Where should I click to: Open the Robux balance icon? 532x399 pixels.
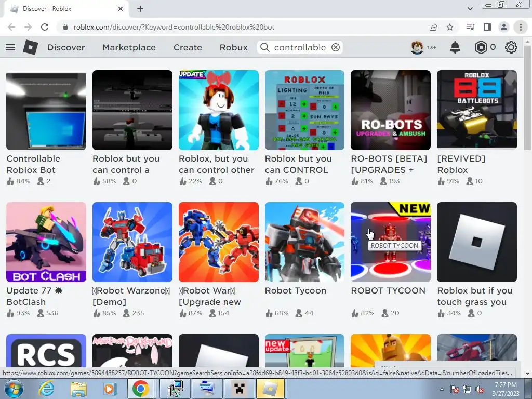[481, 47]
